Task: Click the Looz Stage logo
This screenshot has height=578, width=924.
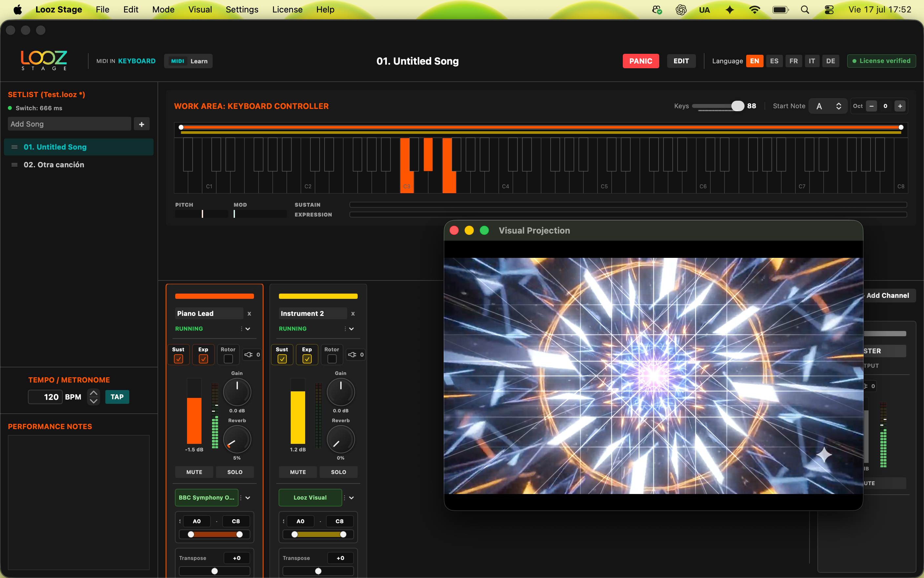Action: (44, 60)
